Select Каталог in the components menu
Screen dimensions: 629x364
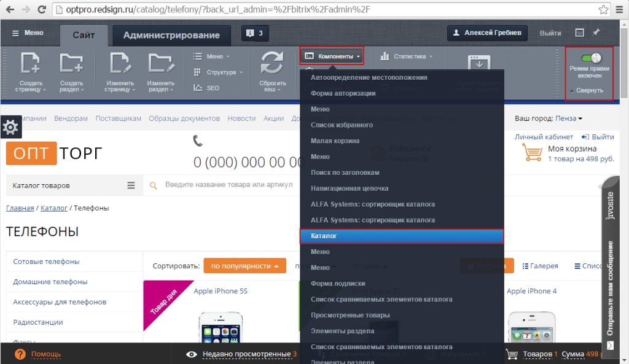pos(401,236)
